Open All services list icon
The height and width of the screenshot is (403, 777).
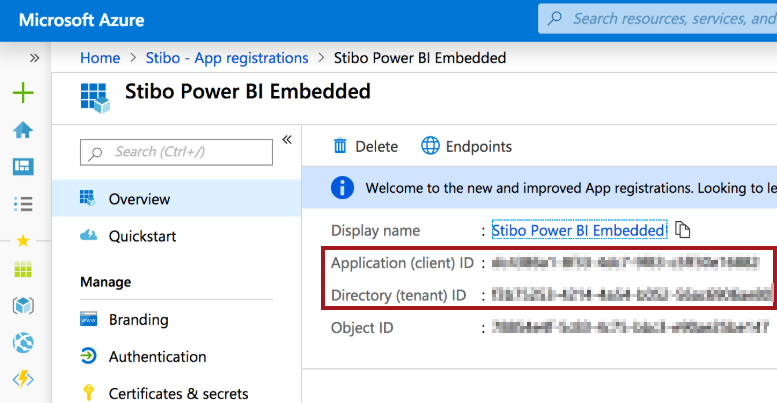pos(23,203)
